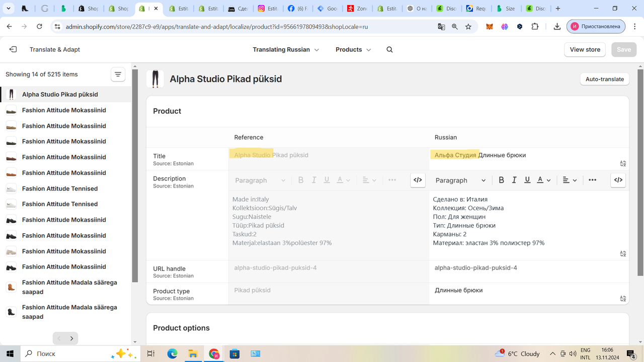Open the Приостановлена profile button
Screen dimensions: 644x362
click(x=596, y=27)
